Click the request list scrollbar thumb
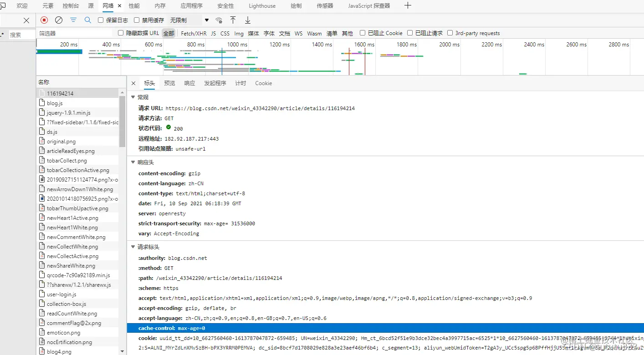Viewport: 644px width, 355px height. tap(122, 121)
